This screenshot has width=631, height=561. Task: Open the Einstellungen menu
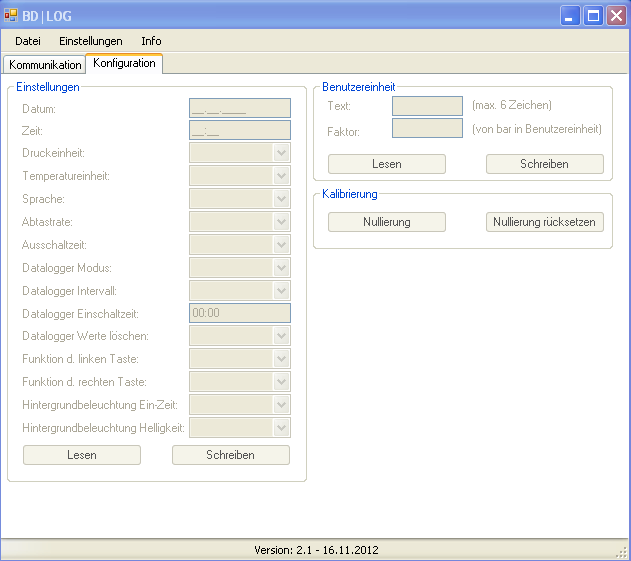[x=91, y=41]
